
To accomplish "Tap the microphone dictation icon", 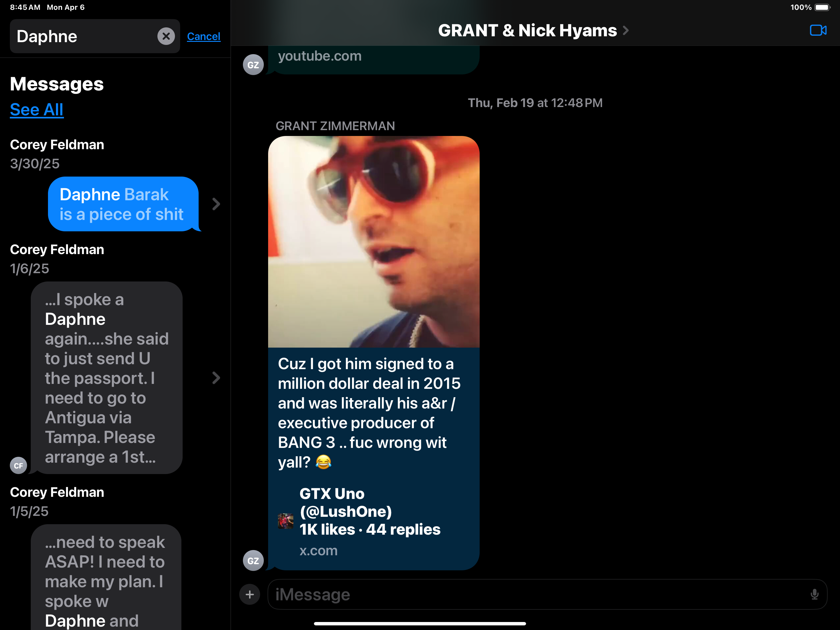I will [814, 594].
